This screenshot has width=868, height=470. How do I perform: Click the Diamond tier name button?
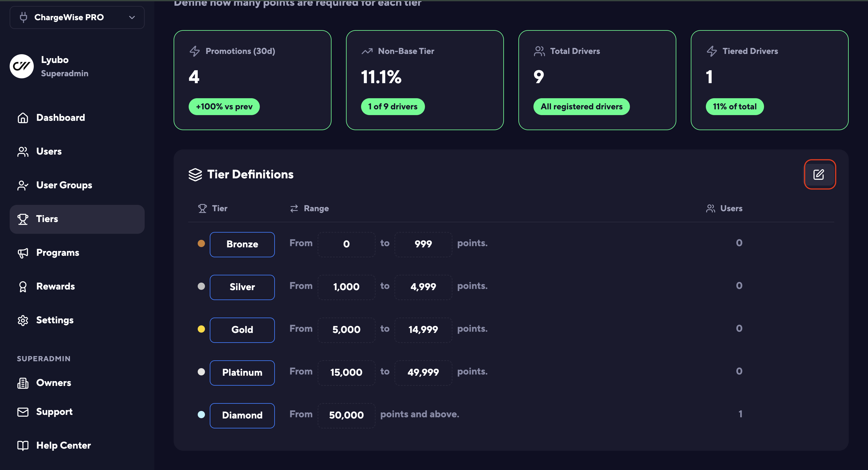[x=242, y=415]
